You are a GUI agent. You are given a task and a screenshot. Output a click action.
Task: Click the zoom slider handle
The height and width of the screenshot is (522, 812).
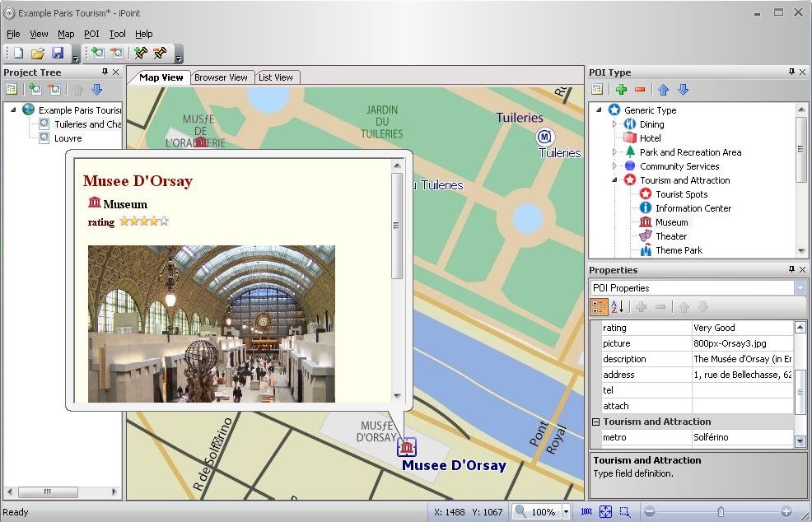pyautogui.click(x=721, y=511)
